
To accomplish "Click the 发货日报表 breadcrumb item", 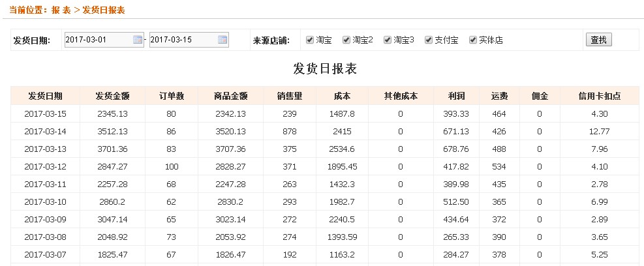I will [x=104, y=10].
